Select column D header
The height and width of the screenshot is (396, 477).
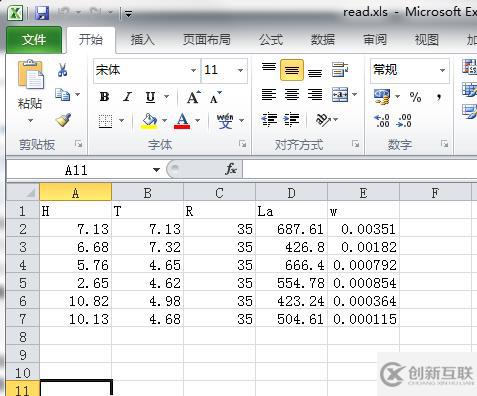(291, 193)
